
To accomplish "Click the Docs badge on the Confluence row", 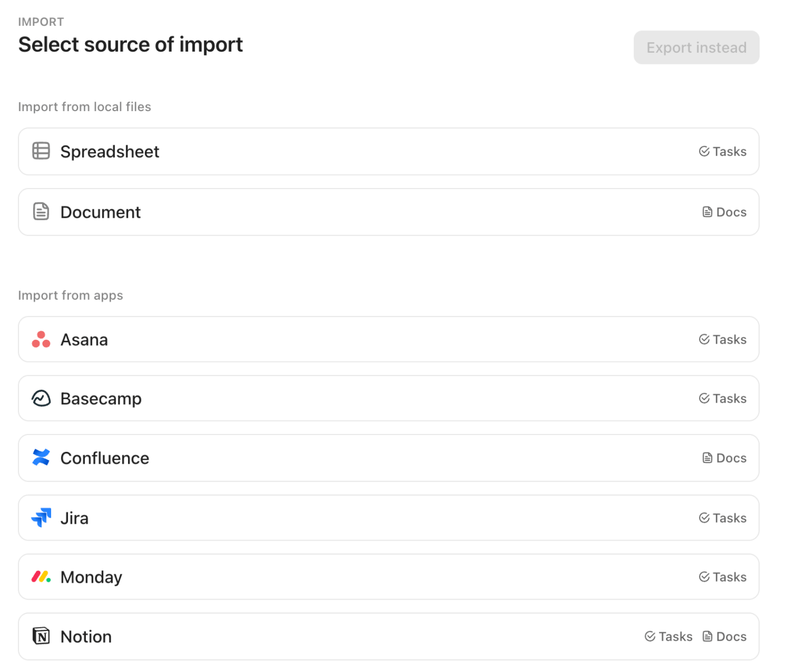I will click(x=724, y=458).
